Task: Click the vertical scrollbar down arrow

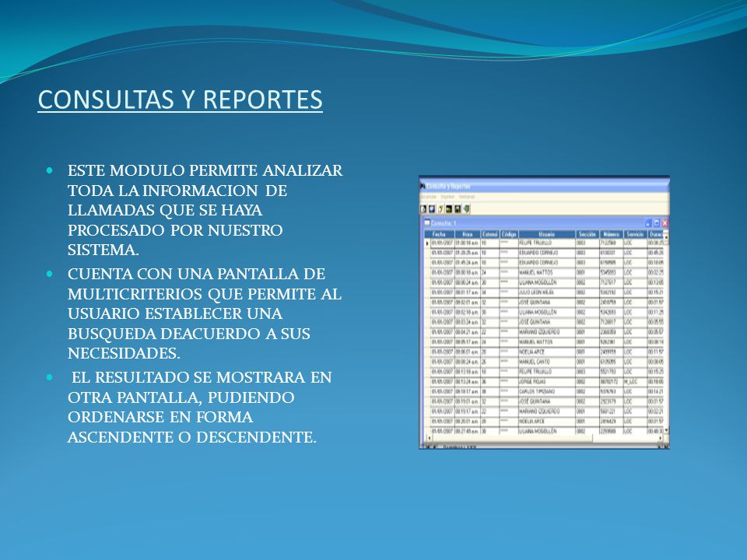Action: [666, 430]
